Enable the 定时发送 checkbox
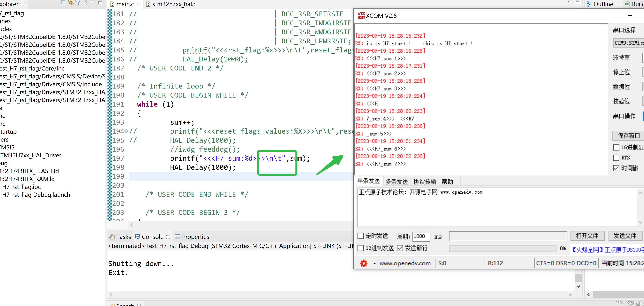 point(361,236)
